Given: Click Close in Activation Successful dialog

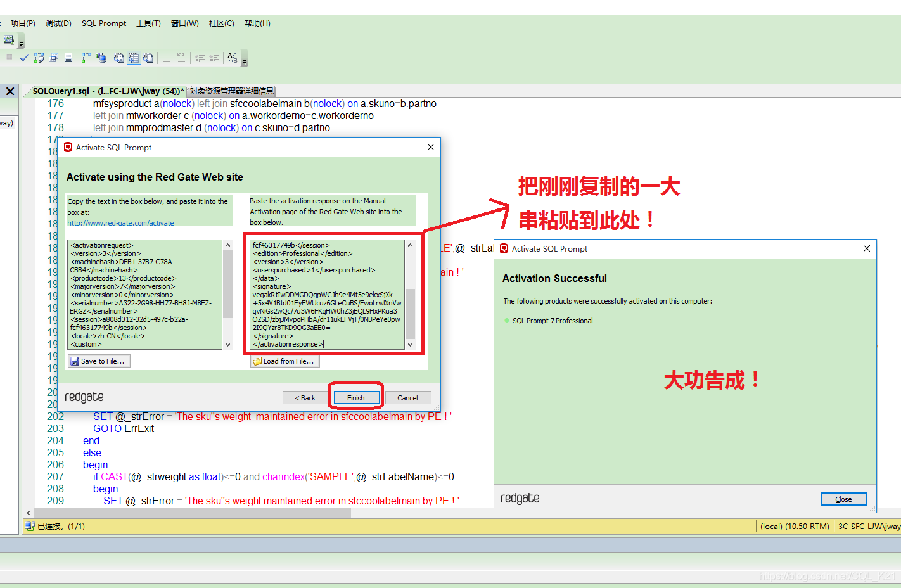Looking at the screenshot, I should [x=843, y=499].
